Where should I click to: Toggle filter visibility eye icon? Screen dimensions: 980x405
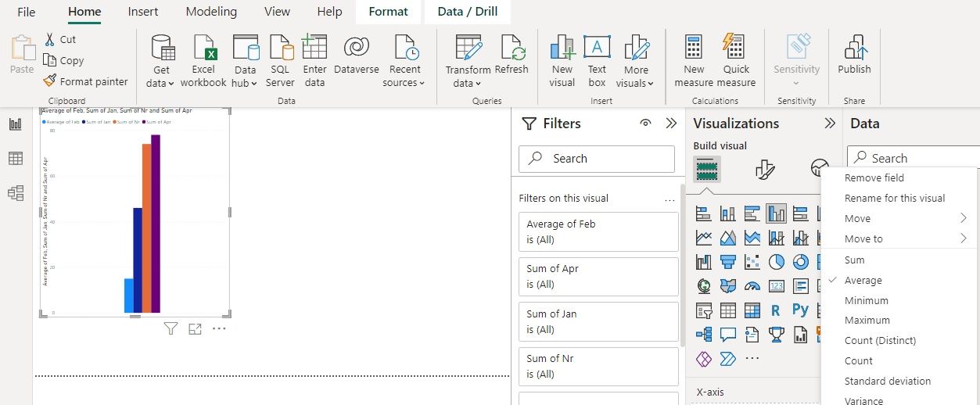645,124
